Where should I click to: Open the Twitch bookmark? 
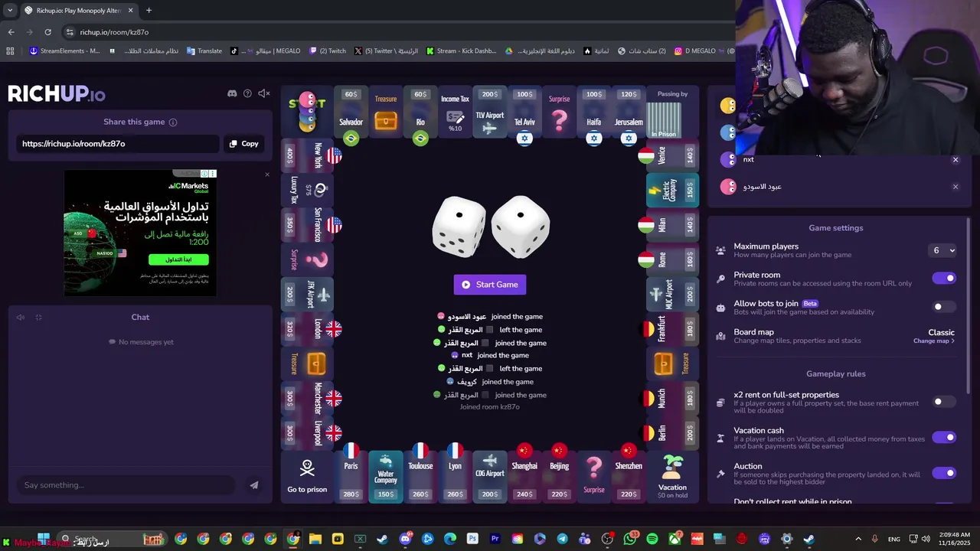(328, 51)
